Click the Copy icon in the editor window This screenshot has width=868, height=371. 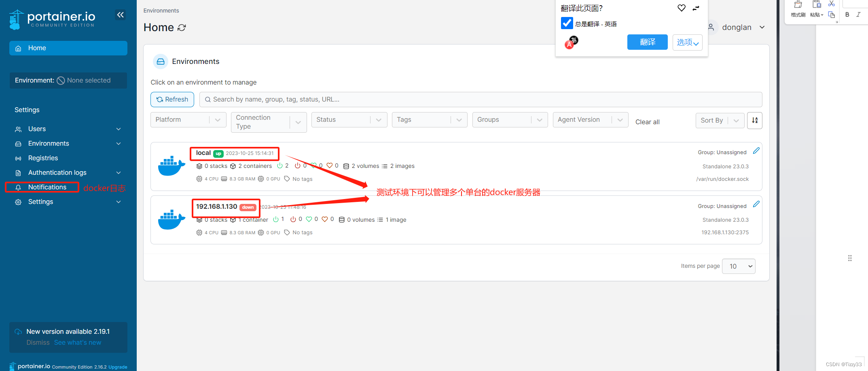pyautogui.click(x=832, y=15)
